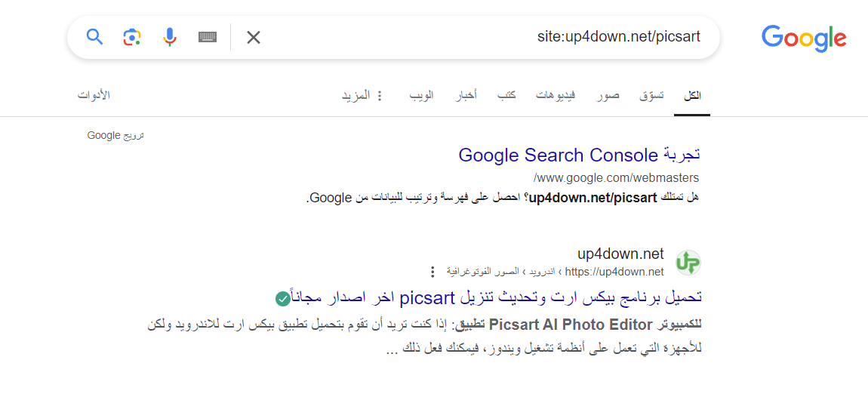Click the blue magnifier search icon
The width and height of the screenshot is (868, 397).
tap(94, 37)
